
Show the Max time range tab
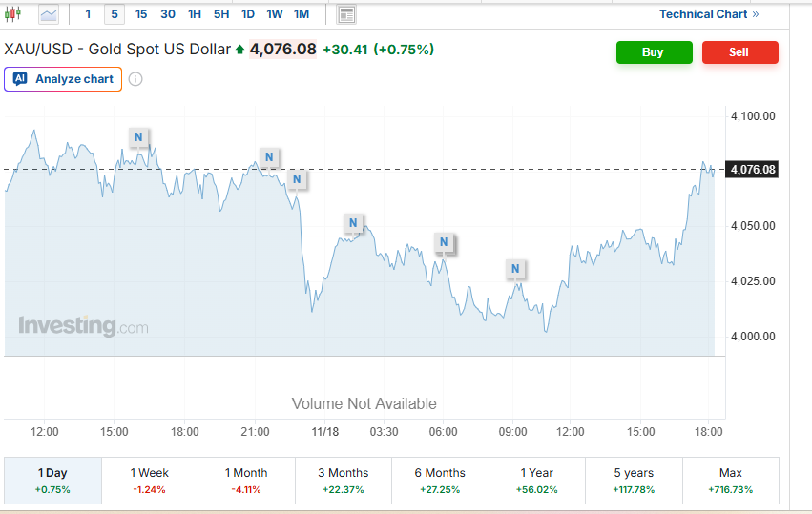(x=730, y=480)
